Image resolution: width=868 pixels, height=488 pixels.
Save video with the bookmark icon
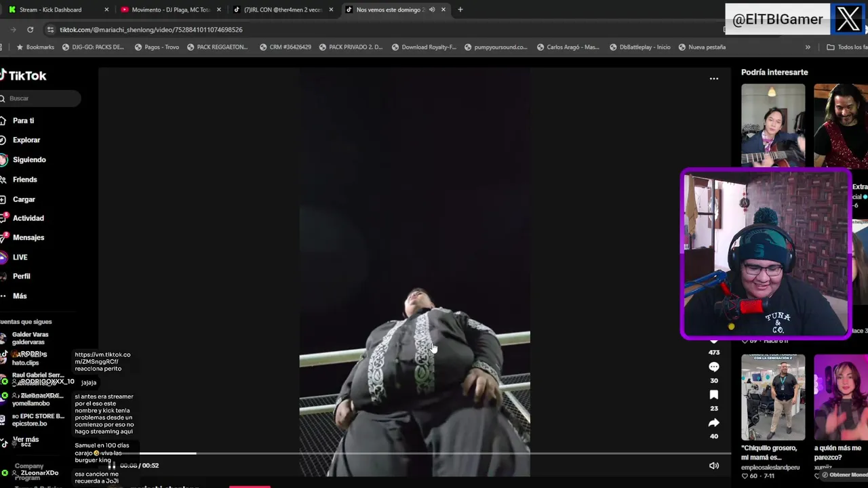713,394
